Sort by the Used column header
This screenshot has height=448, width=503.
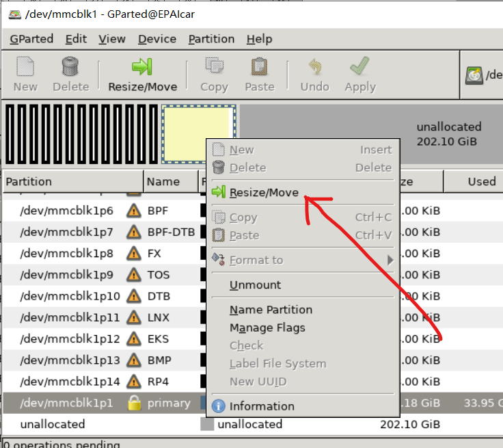[x=474, y=181]
